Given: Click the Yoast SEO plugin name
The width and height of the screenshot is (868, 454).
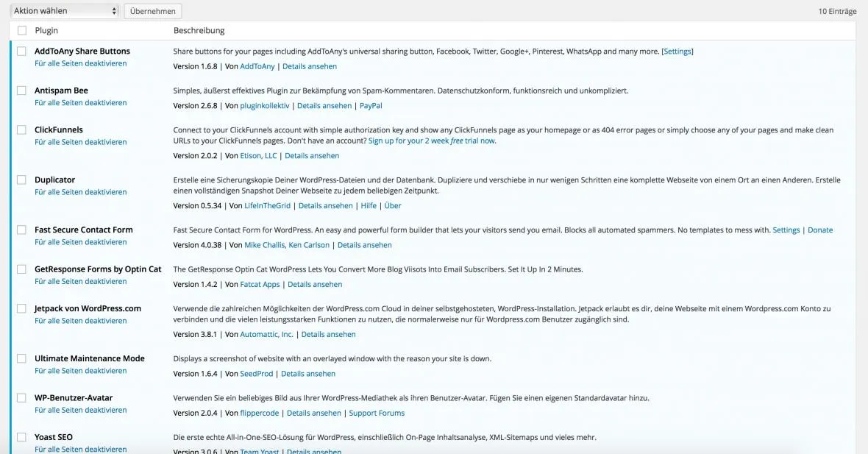Looking at the screenshot, I should point(54,437).
